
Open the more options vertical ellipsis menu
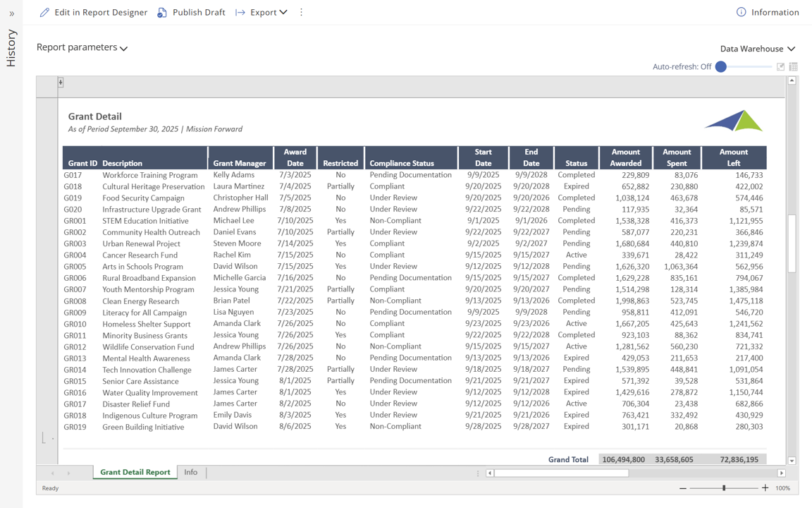301,12
